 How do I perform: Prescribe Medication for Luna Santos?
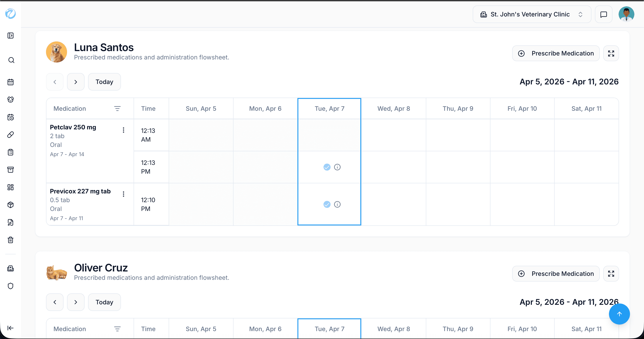tap(556, 53)
